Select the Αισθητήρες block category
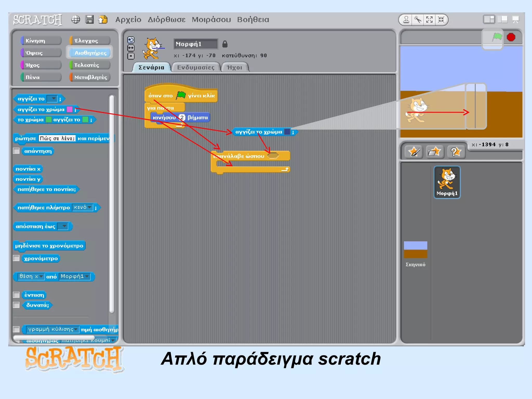This screenshot has width=532, height=399. click(x=90, y=53)
